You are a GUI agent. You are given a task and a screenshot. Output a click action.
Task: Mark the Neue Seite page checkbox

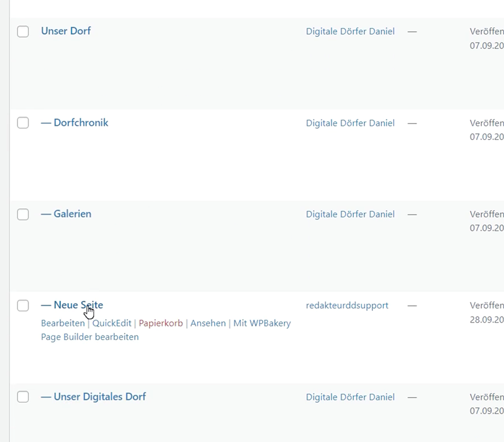(x=23, y=305)
